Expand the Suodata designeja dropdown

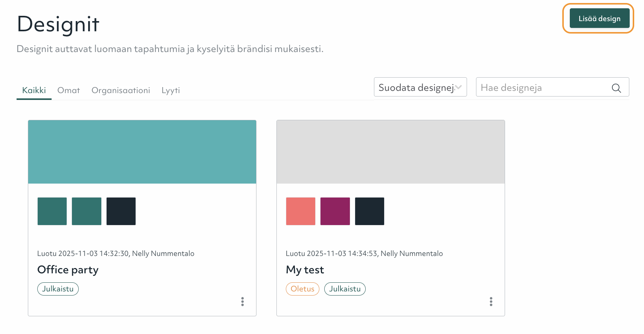420,87
